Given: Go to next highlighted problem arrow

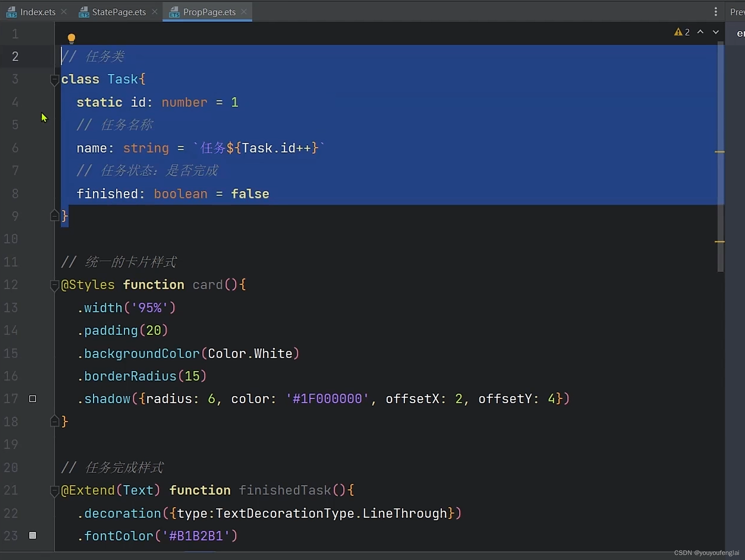Looking at the screenshot, I should [716, 32].
